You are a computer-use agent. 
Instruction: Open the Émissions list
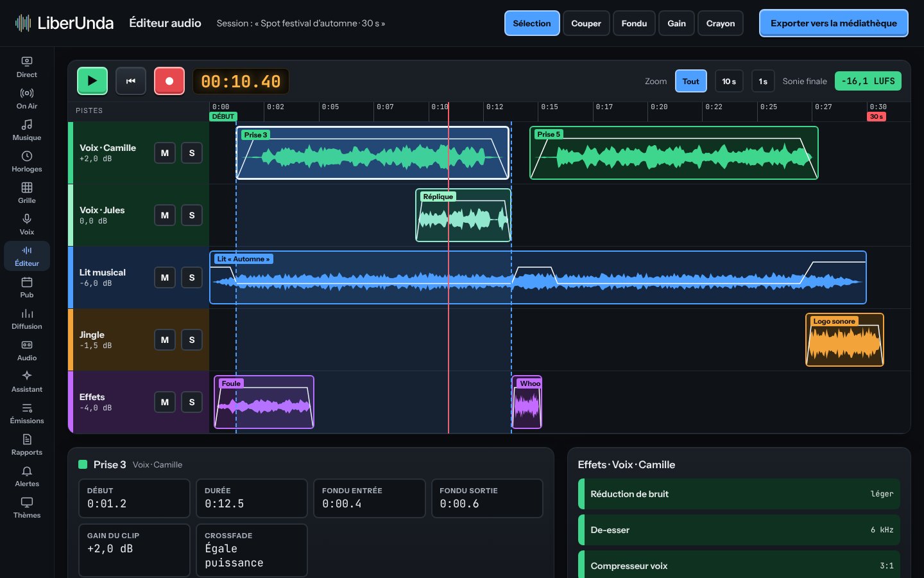pos(27,413)
